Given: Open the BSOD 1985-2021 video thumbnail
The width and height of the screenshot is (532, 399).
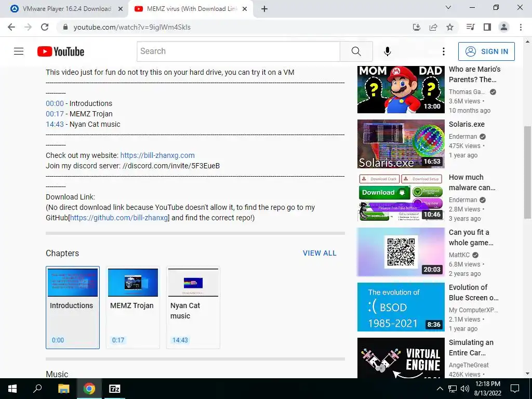Looking at the screenshot, I should coord(401,307).
